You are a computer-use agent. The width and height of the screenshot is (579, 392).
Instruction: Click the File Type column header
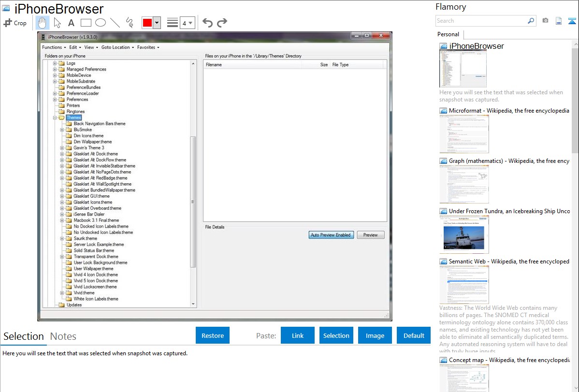[x=357, y=65]
